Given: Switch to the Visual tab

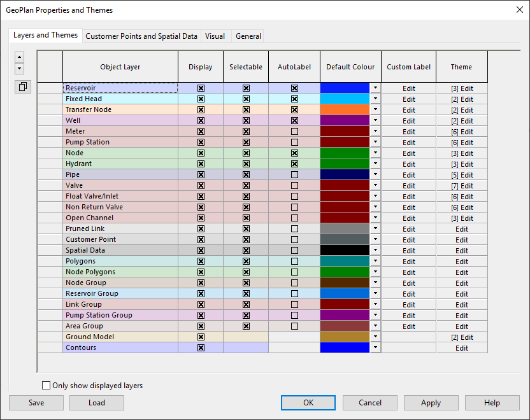Looking at the screenshot, I should coord(215,36).
